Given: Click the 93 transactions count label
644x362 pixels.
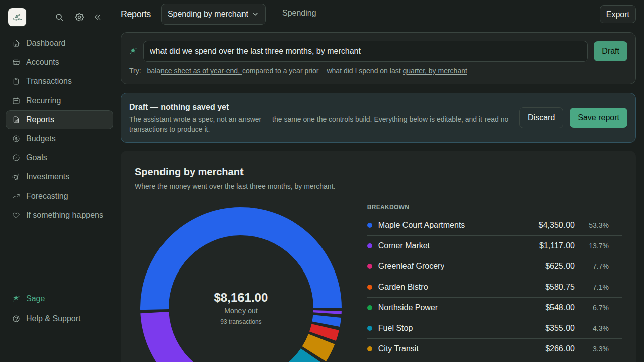Looking at the screenshot, I should tap(241, 322).
